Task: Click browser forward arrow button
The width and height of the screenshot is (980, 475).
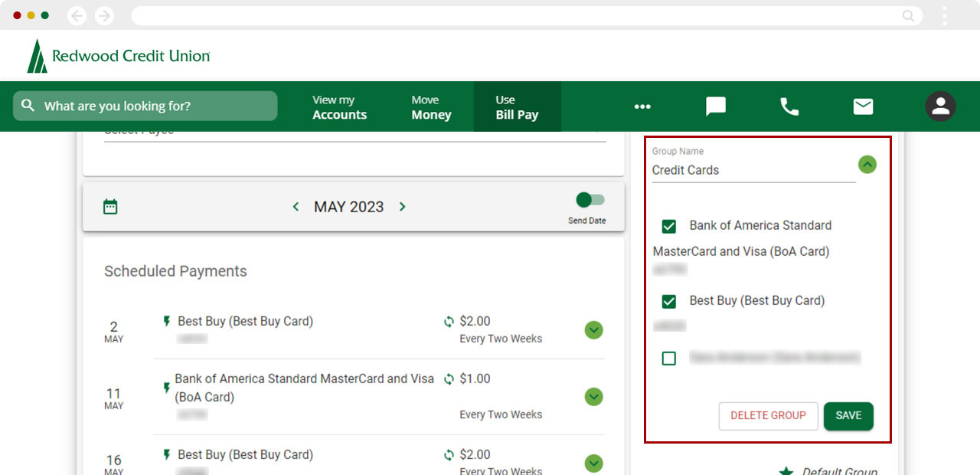Action: click(x=104, y=15)
